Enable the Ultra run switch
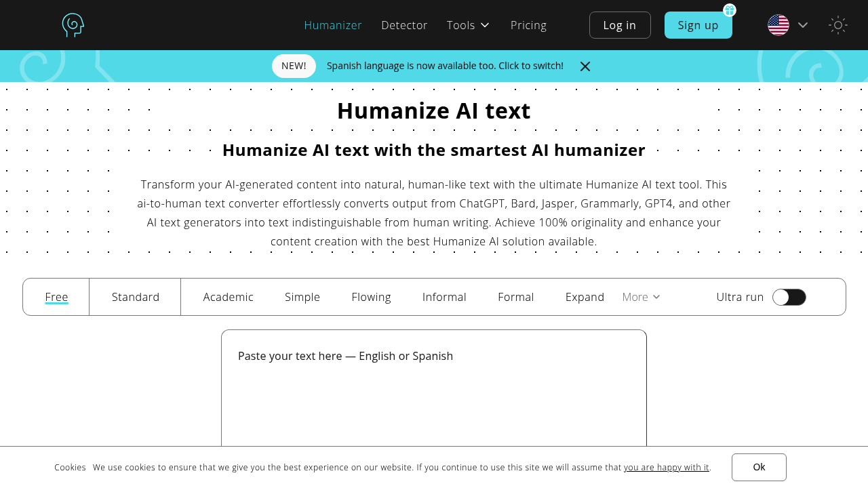The image size is (868, 488). (x=789, y=297)
